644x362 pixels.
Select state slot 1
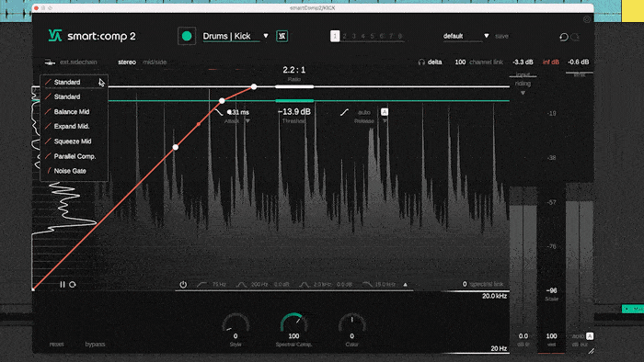coord(335,36)
